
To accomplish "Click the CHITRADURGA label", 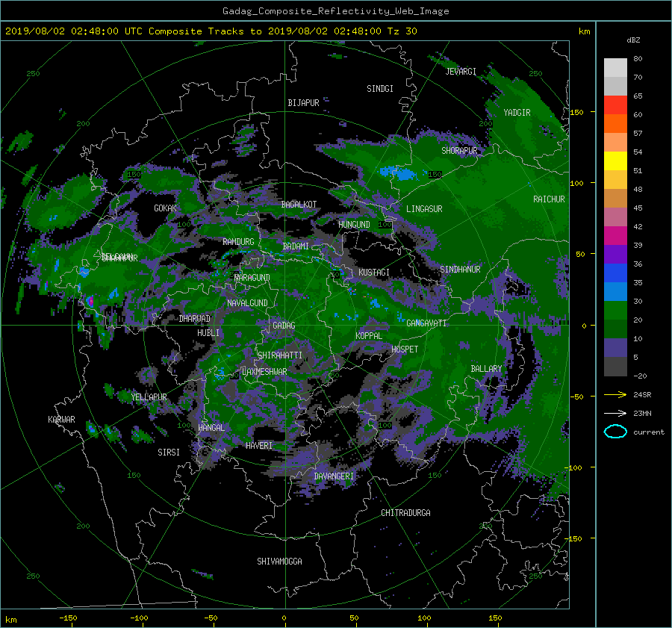I will (405, 513).
